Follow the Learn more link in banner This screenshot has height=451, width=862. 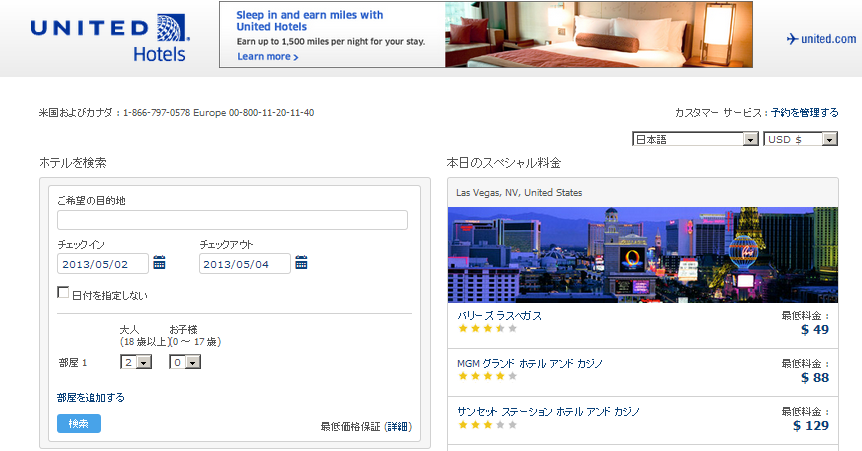(268, 57)
